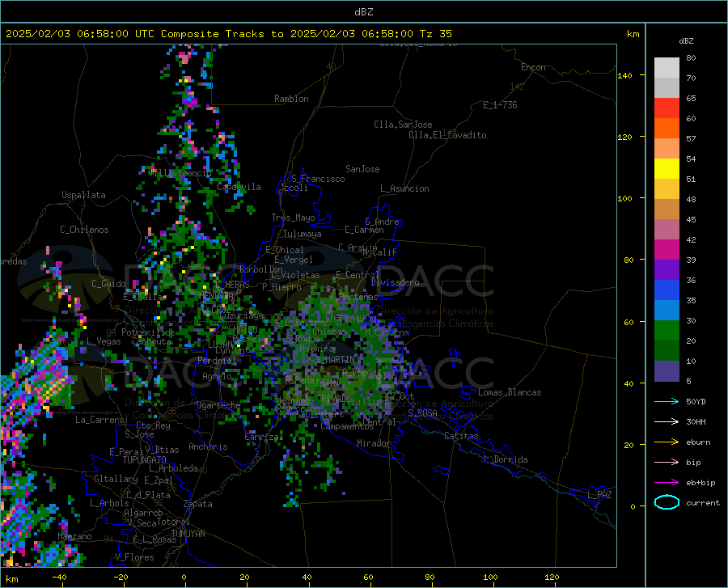Click the Ugarteche label

(x=218, y=404)
